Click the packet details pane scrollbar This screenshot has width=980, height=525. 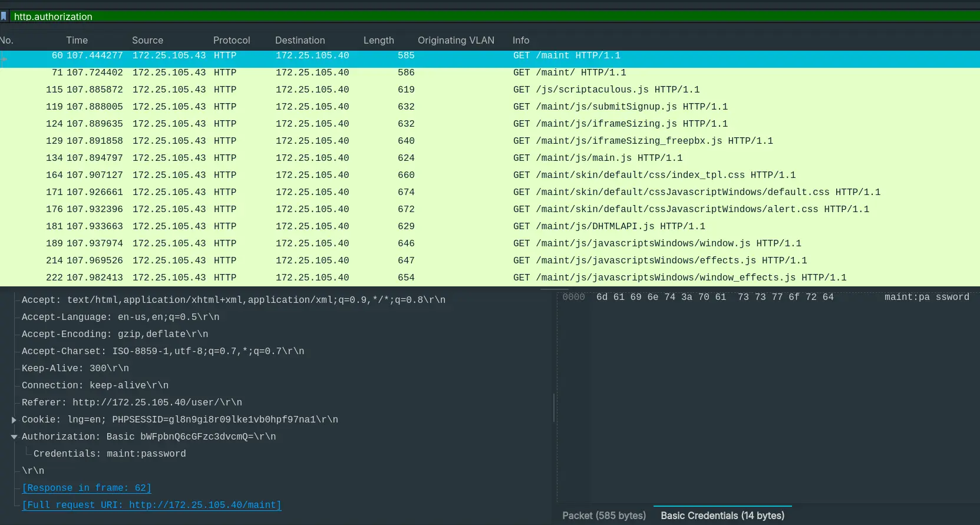(554, 408)
